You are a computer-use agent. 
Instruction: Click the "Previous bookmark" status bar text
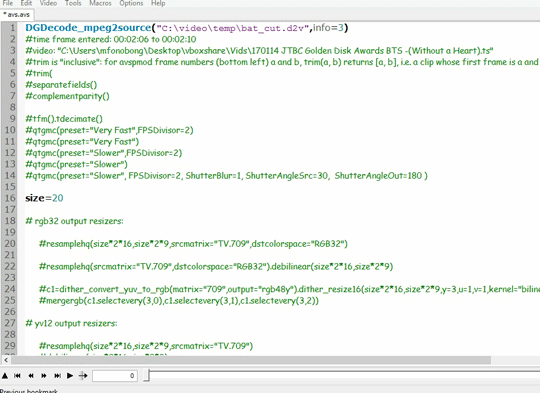click(29, 391)
